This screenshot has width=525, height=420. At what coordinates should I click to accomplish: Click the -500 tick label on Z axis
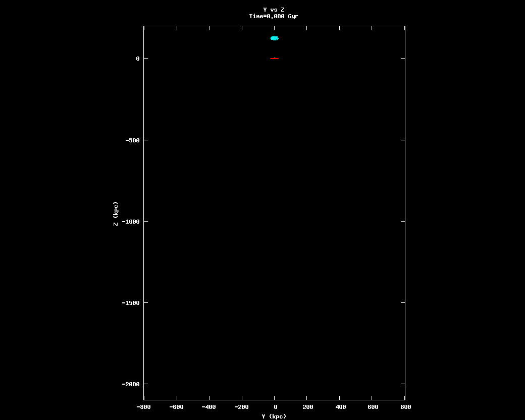coord(132,140)
